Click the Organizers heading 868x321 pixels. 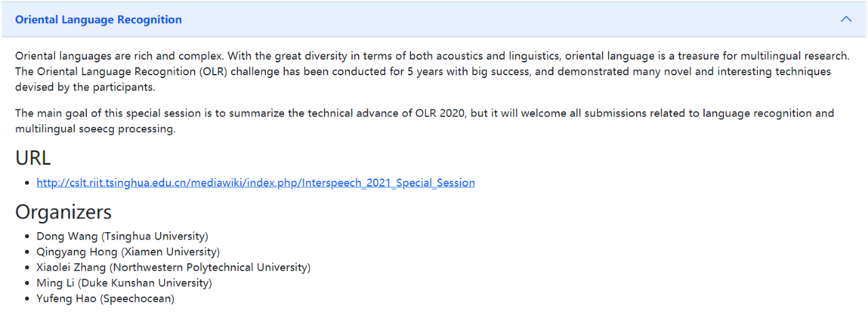pos(63,212)
